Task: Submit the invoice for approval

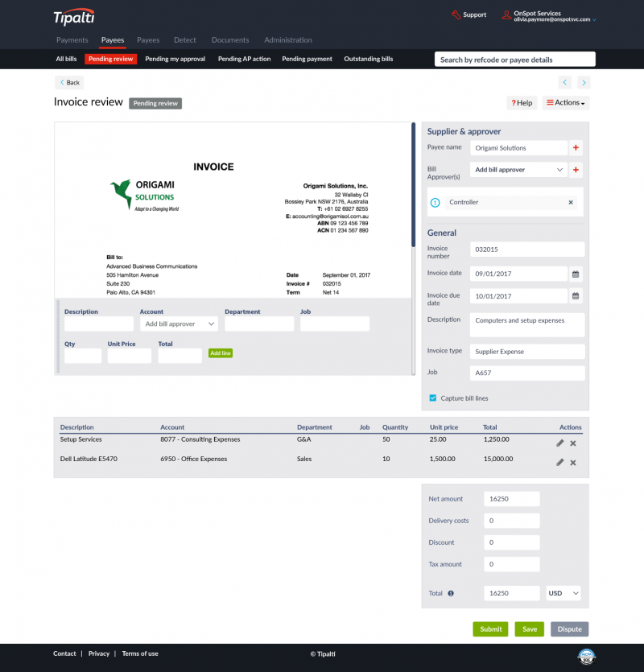Action: tap(490, 629)
